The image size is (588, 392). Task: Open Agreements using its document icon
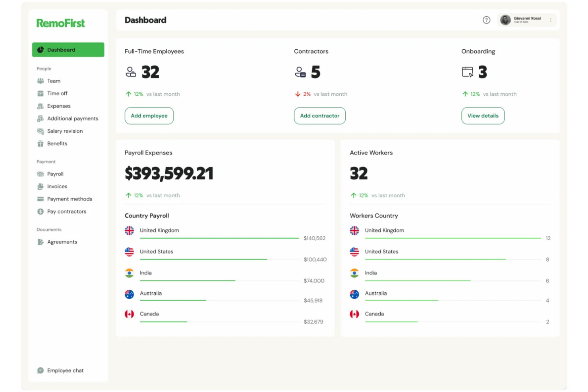[x=41, y=242]
